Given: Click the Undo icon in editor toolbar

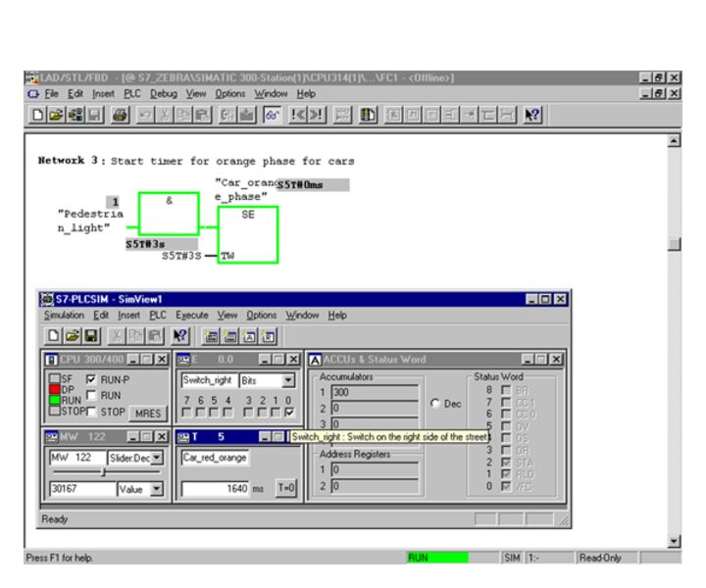Looking at the screenshot, I should 145,116.
